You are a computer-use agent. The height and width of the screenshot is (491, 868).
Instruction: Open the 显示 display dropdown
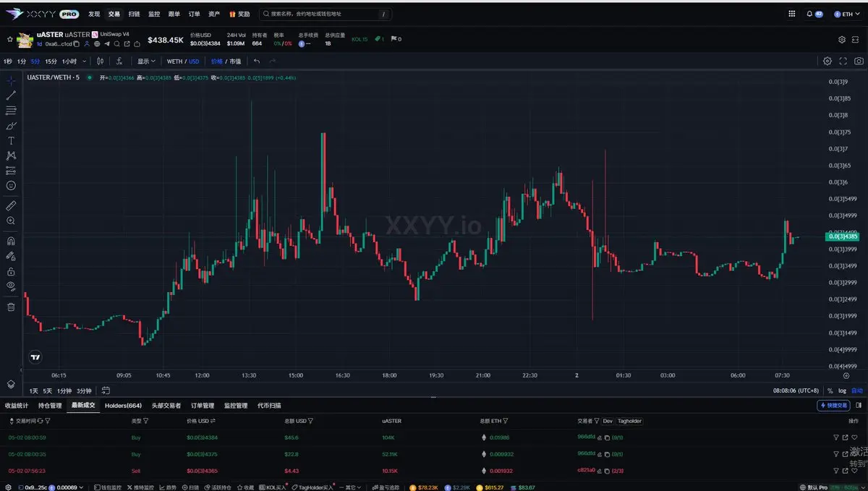point(146,61)
